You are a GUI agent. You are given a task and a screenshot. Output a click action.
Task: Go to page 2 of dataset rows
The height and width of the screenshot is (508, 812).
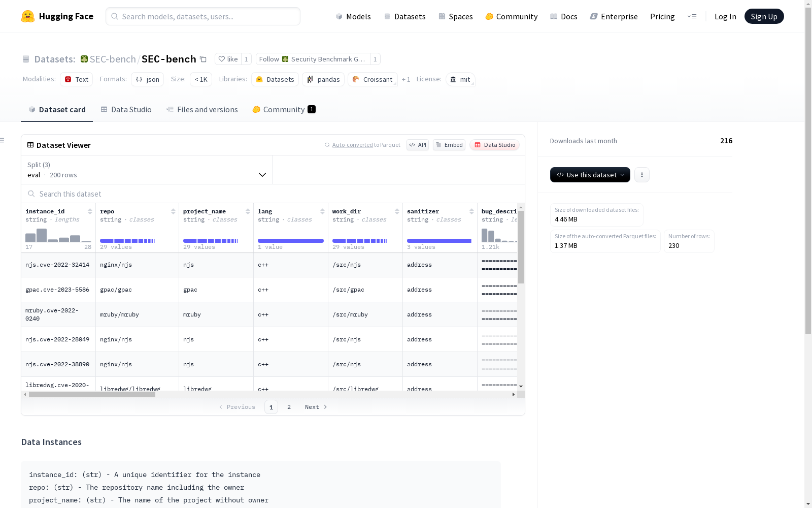tap(289, 407)
